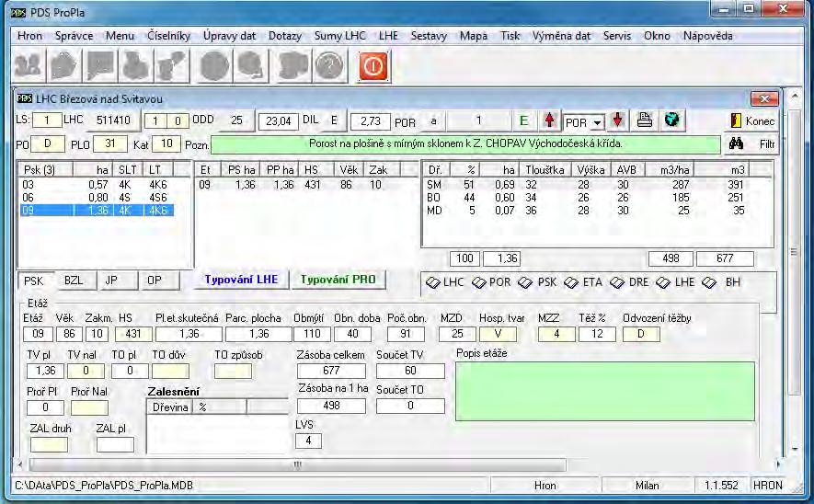Viewport: 814px width, 504px height.
Task: Click the red down arrow button
Action: [x=617, y=120]
